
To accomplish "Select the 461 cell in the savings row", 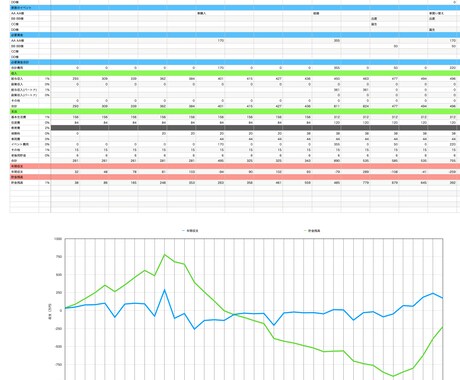I will click(279, 183).
